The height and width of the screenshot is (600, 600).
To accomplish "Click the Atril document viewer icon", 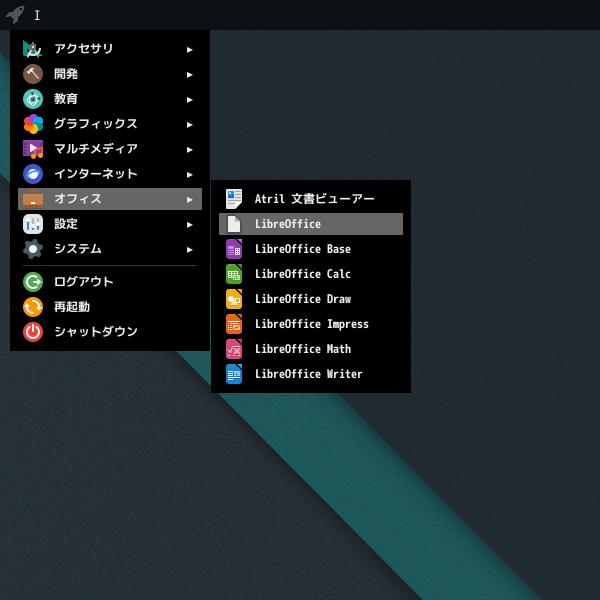I will [234, 199].
